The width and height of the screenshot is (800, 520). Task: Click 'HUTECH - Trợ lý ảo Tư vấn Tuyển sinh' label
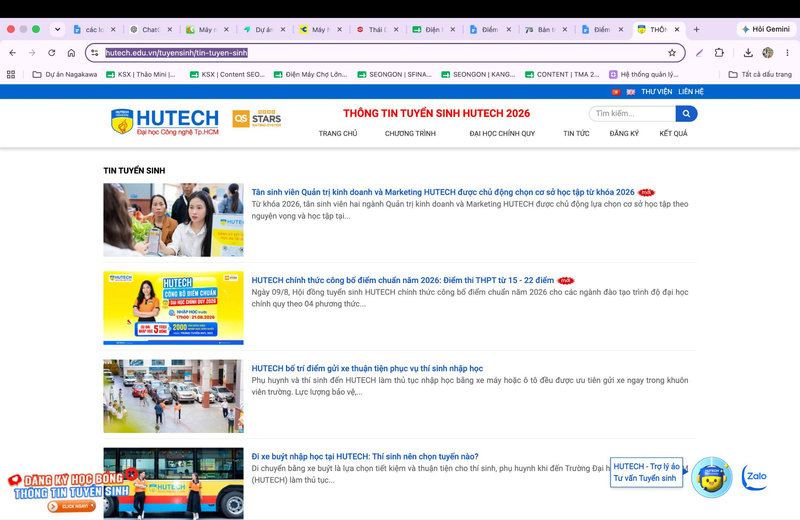tap(646, 472)
